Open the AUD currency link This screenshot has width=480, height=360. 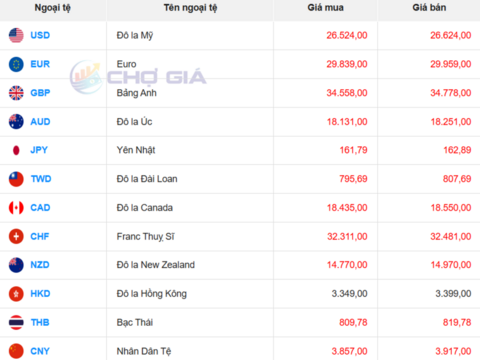[x=40, y=122]
